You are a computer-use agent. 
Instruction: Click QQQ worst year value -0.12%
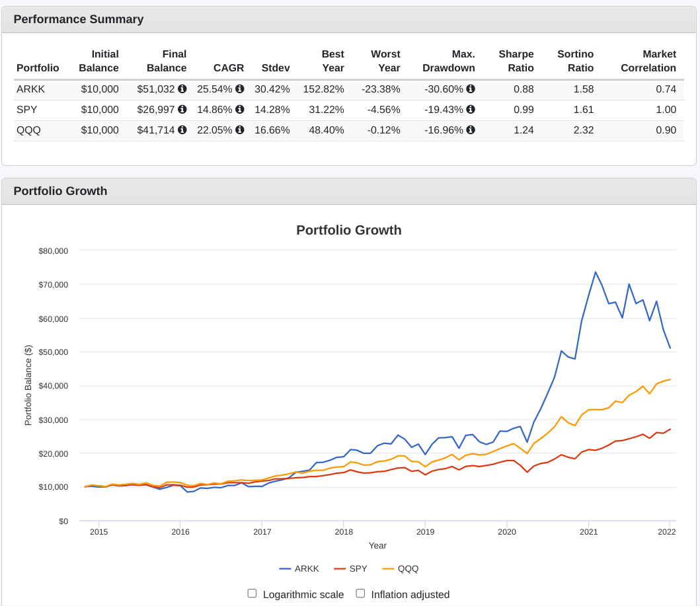(383, 130)
